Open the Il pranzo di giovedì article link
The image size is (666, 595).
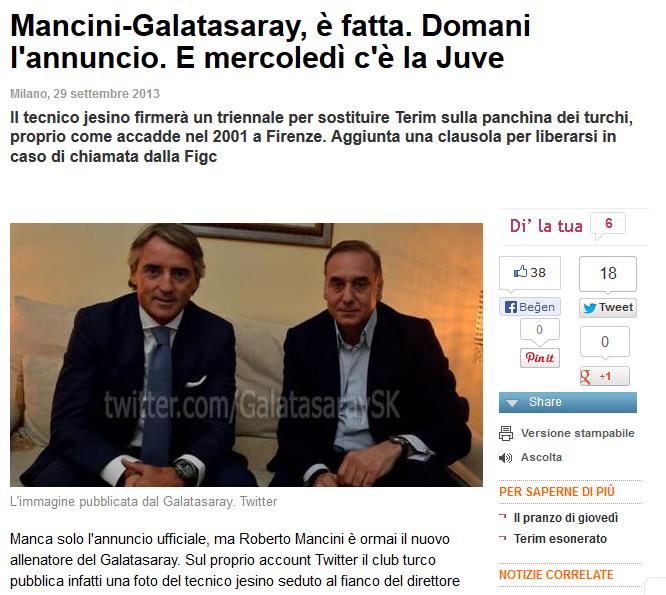(566, 518)
